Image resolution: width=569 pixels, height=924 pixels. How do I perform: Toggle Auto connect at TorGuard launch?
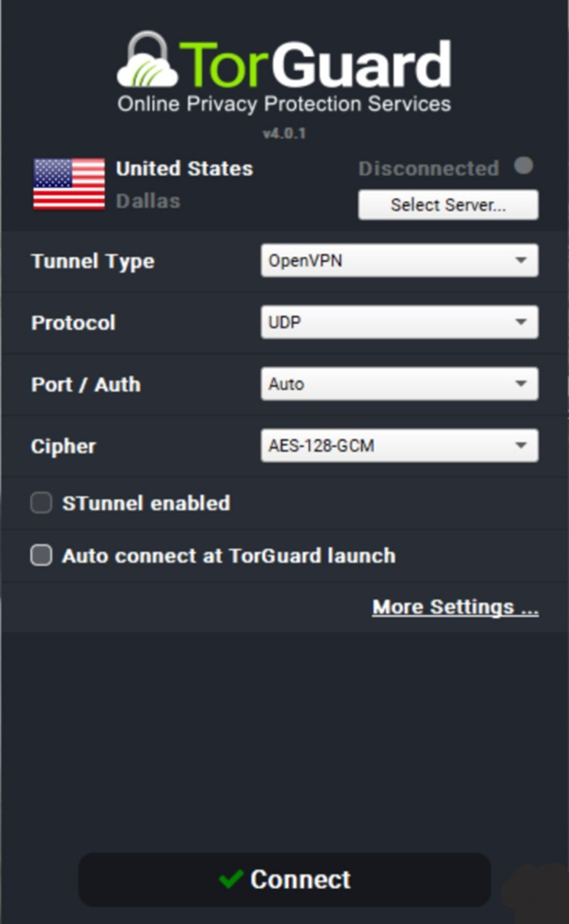[x=41, y=555]
